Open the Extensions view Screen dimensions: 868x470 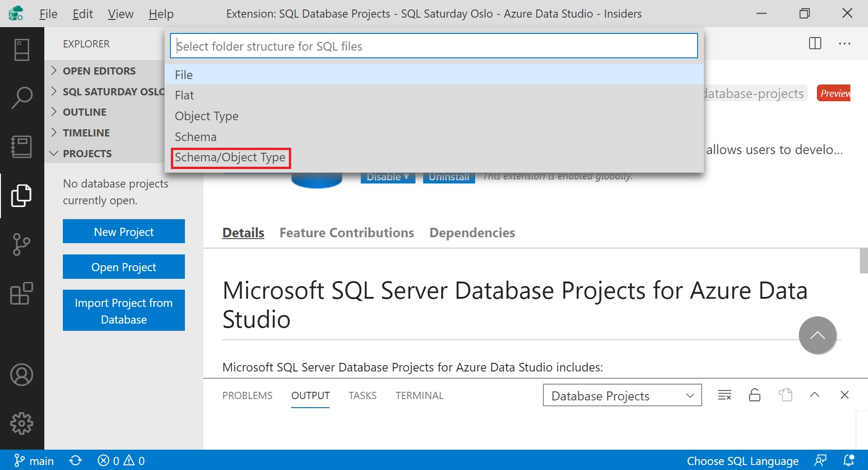click(21, 294)
